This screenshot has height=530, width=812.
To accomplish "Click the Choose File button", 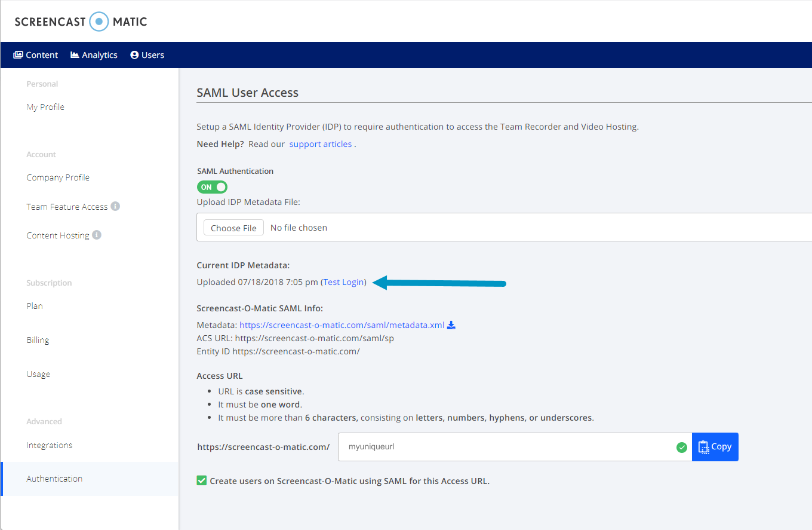I will click(x=233, y=228).
